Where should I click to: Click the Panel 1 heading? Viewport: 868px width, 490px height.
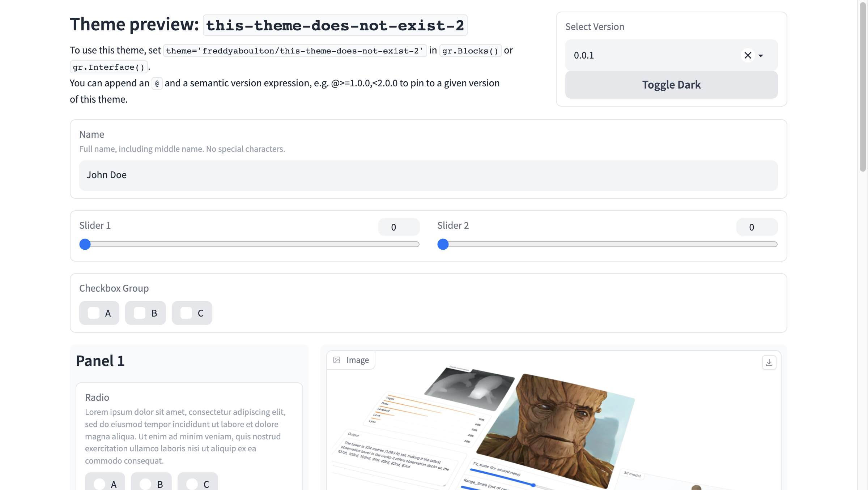click(x=100, y=361)
